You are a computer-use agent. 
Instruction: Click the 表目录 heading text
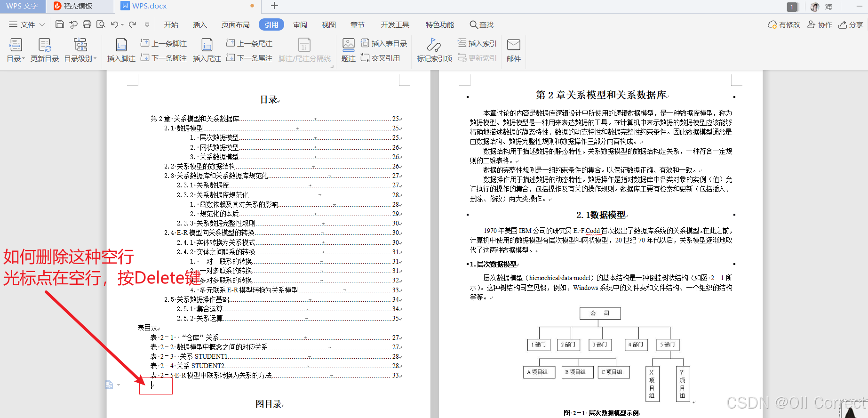click(148, 328)
